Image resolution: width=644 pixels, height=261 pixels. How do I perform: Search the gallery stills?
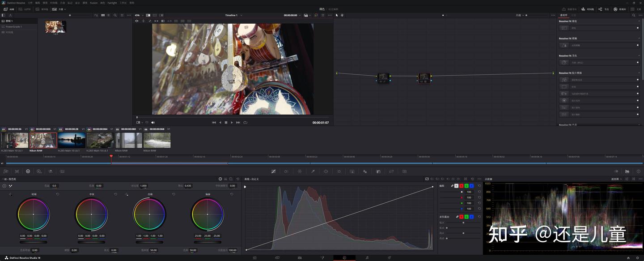(115, 15)
